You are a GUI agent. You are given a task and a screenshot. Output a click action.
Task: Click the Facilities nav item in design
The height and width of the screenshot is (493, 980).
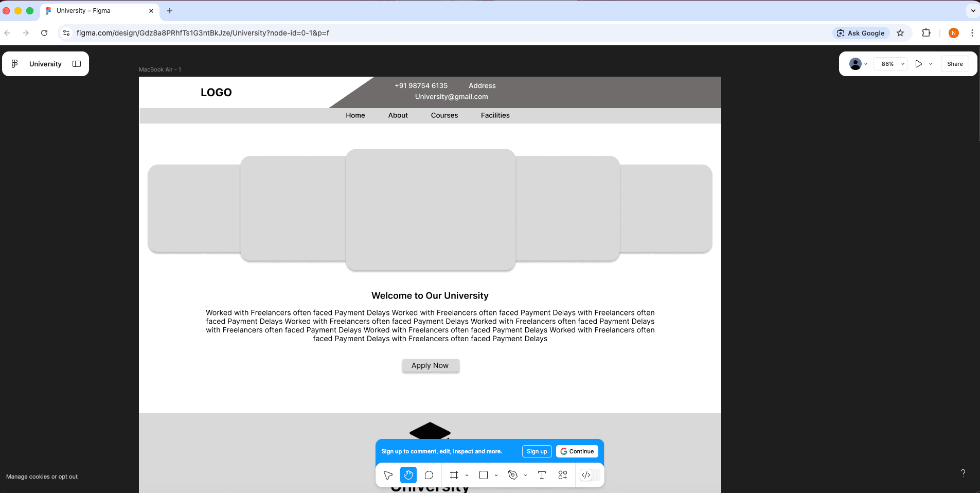pyautogui.click(x=495, y=115)
